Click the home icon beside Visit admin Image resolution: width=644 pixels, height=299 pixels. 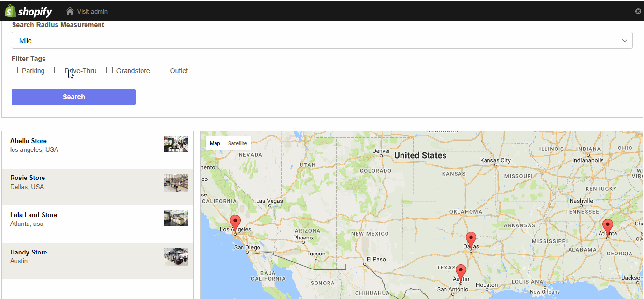point(70,11)
